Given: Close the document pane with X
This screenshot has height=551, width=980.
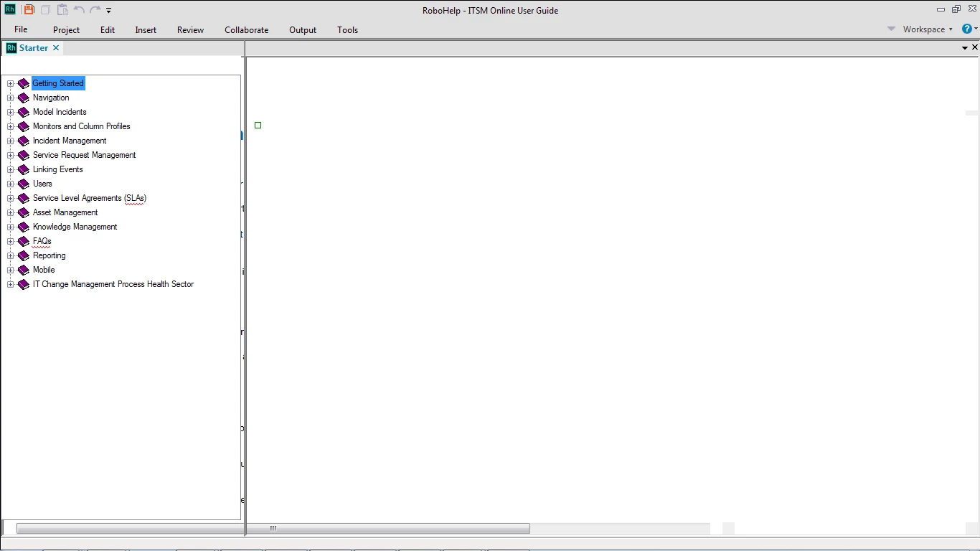Looking at the screenshot, I should [x=975, y=47].
